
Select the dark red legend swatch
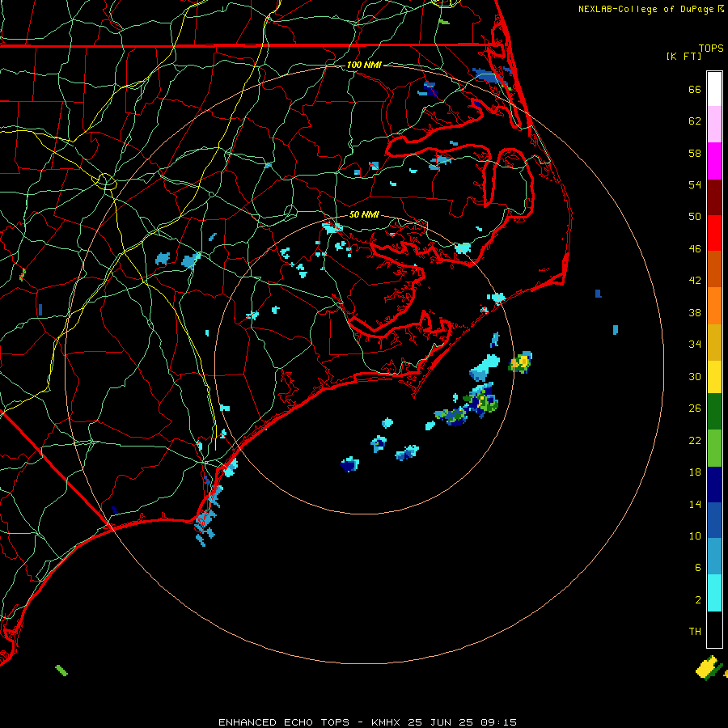coord(714,197)
